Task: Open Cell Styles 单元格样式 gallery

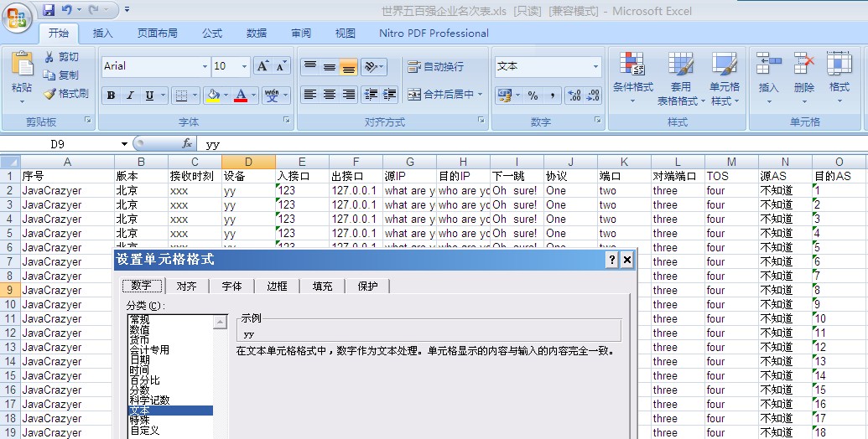Action: tap(725, 78)
